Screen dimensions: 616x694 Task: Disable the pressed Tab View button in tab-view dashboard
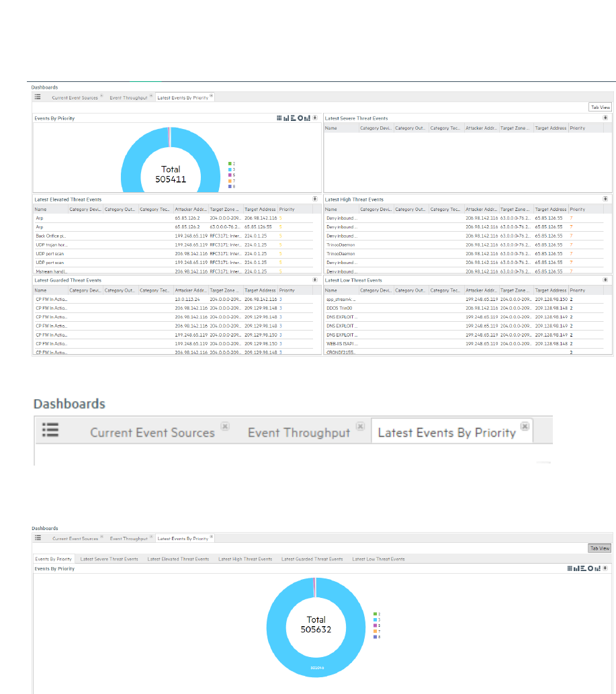pyautogui.click(x=600, y=548)
